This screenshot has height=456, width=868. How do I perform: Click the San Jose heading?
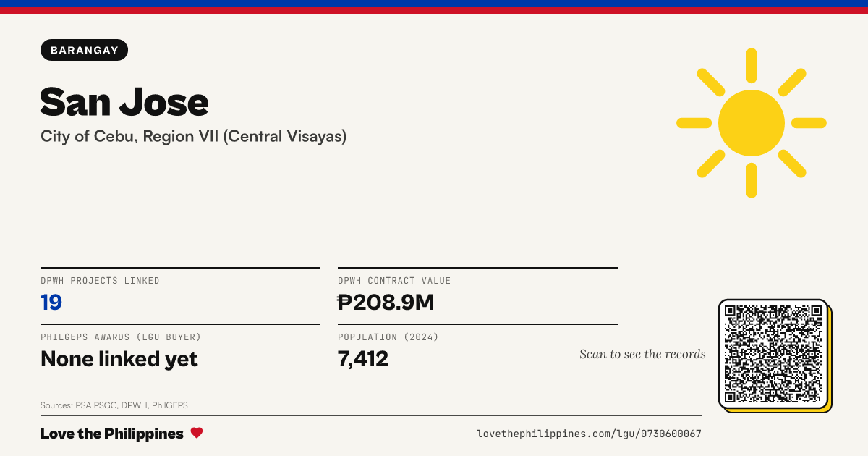point(124,102)
